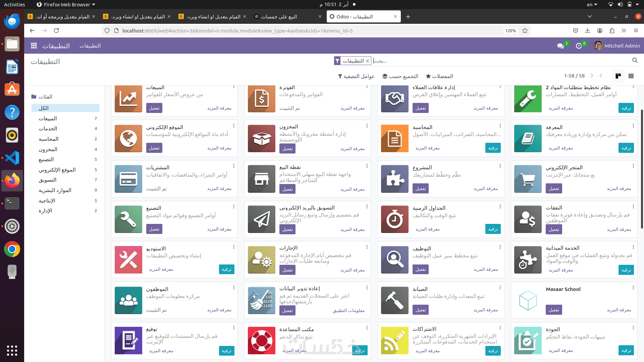Screen dimensions: 644x362
Task: Click the Helpdesk (مكتب المساعدة) lifebuoy icon
Action: click(261, 341)
